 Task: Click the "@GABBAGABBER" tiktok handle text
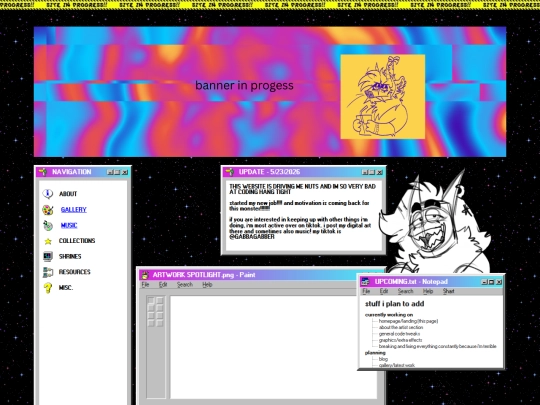click(x=252, y=237)
